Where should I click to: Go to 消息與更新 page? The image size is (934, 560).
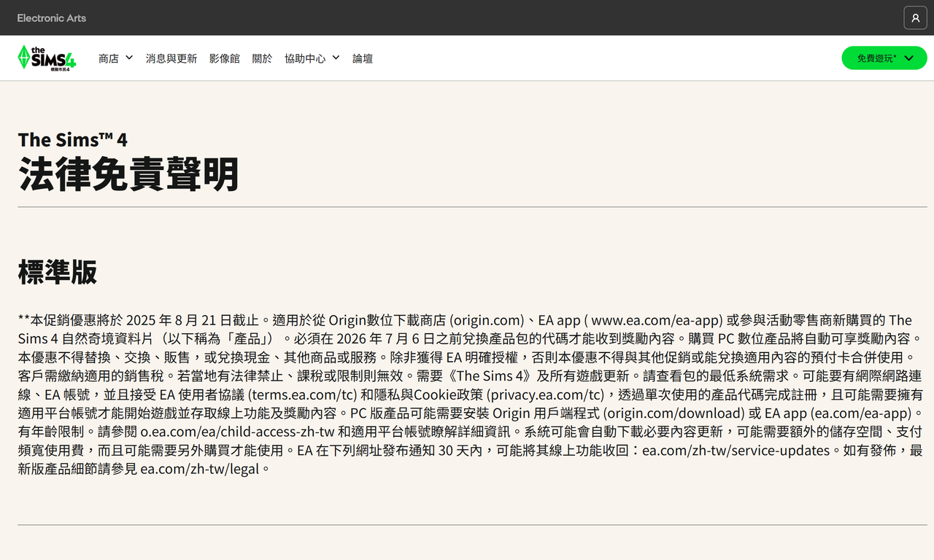[x=171, y=58]
